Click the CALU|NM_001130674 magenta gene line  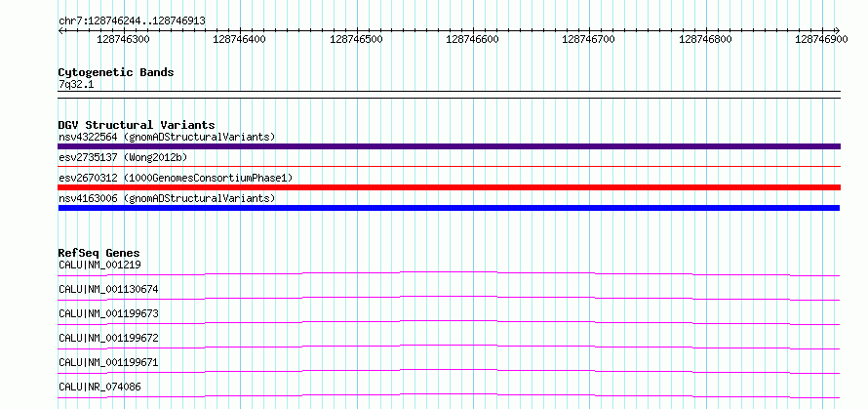[449, 298]
